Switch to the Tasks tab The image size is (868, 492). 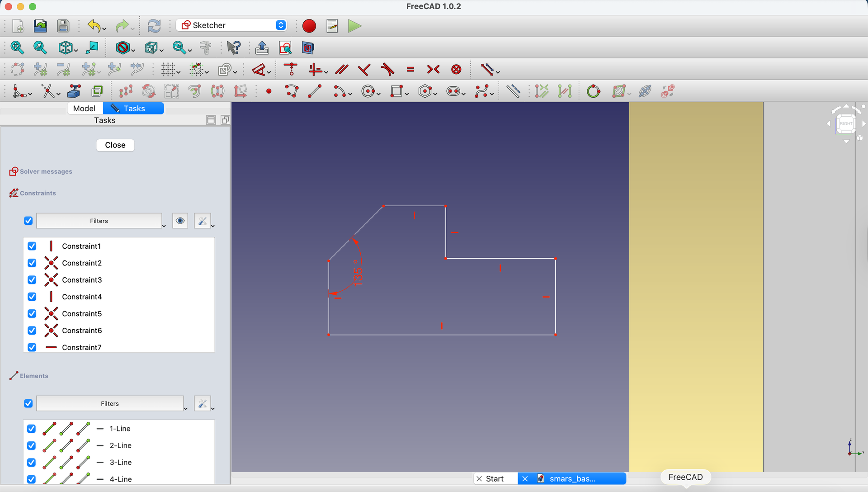point(133,109)
